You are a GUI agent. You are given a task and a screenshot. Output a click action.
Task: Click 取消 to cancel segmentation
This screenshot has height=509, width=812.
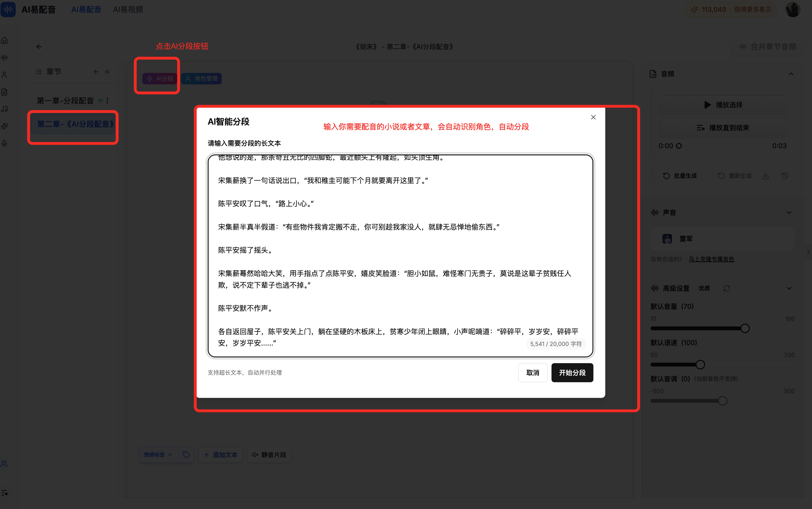[x=533, y=373]
